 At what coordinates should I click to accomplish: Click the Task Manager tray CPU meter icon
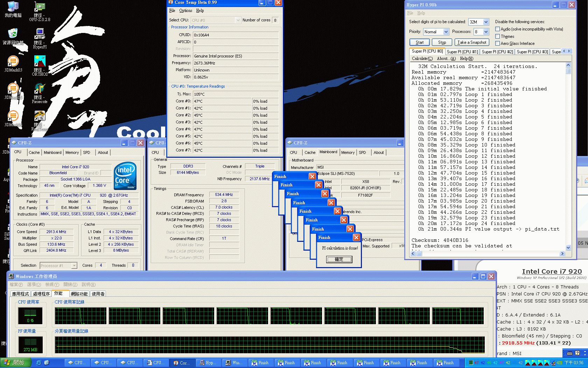pyautogui.click(x=471, y=363)
